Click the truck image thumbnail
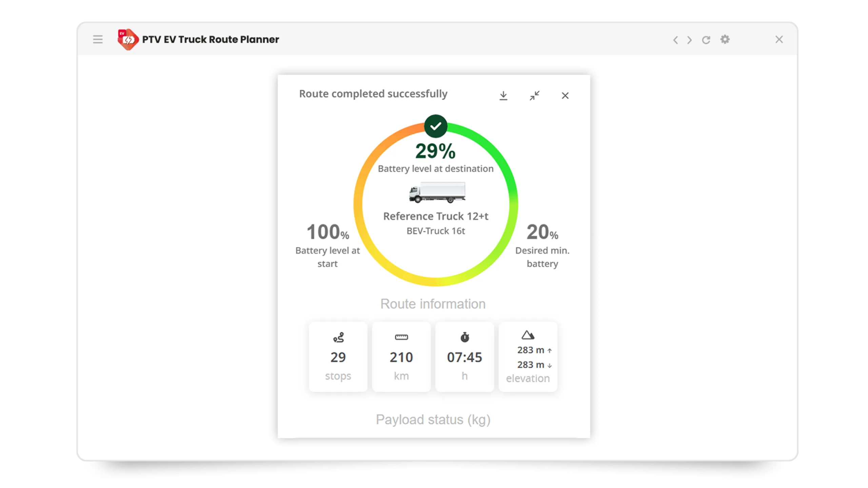Viewport: 868px width, 488px height. (x=437, y=192)
